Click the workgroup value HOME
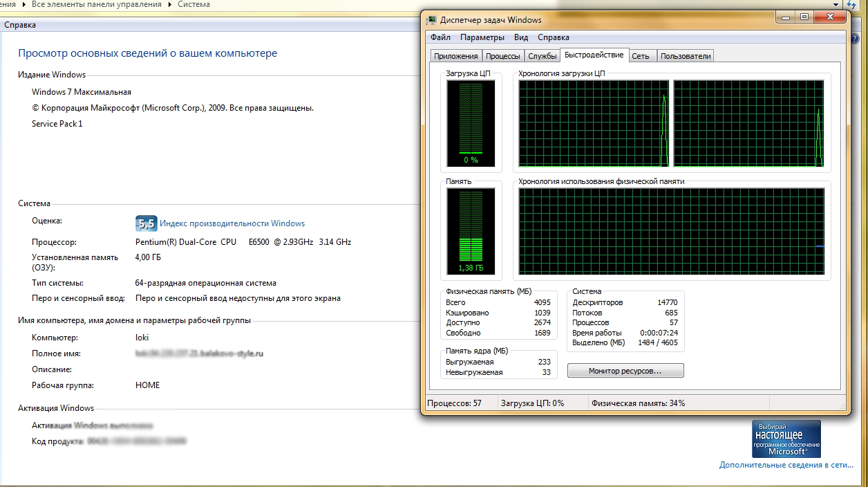868x487 pixels. click(147, 385)
